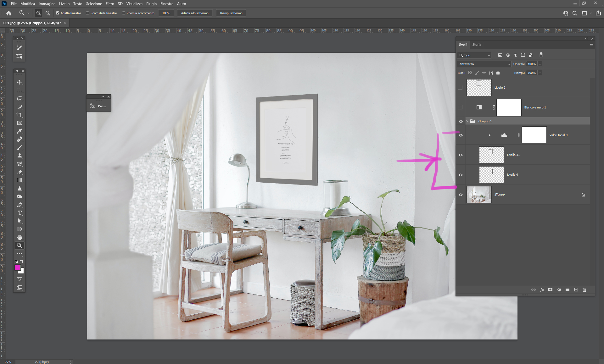Click the Adatta allo schermo button

(194, 13)
